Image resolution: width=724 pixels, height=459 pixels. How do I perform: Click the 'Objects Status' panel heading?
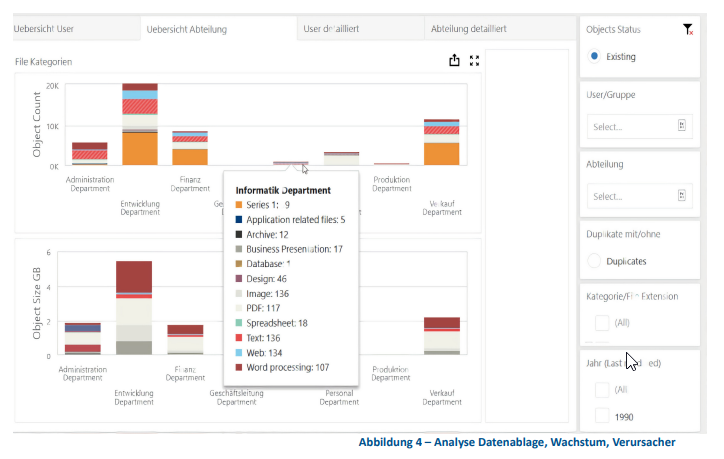613,30
